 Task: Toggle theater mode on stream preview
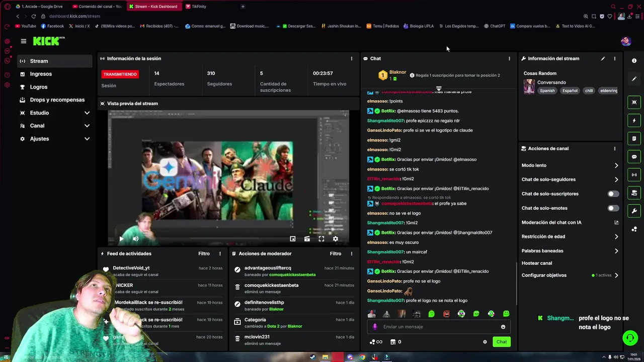click(307, 239)
